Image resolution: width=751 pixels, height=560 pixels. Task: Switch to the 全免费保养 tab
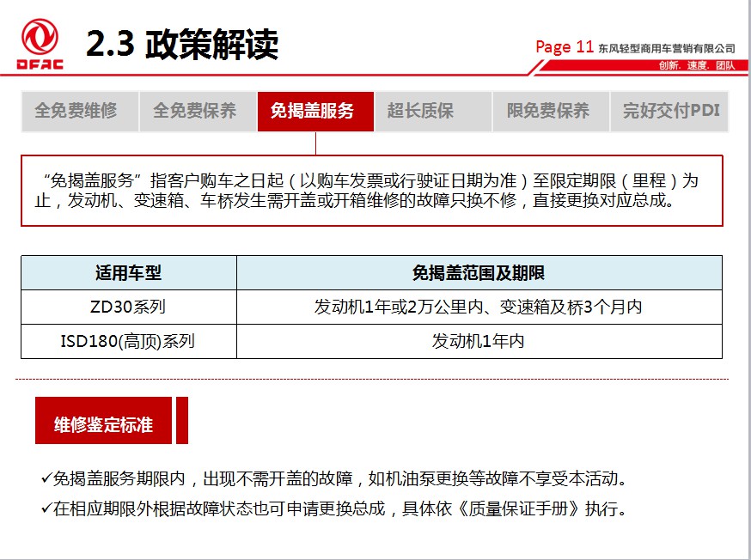point(197,111)
